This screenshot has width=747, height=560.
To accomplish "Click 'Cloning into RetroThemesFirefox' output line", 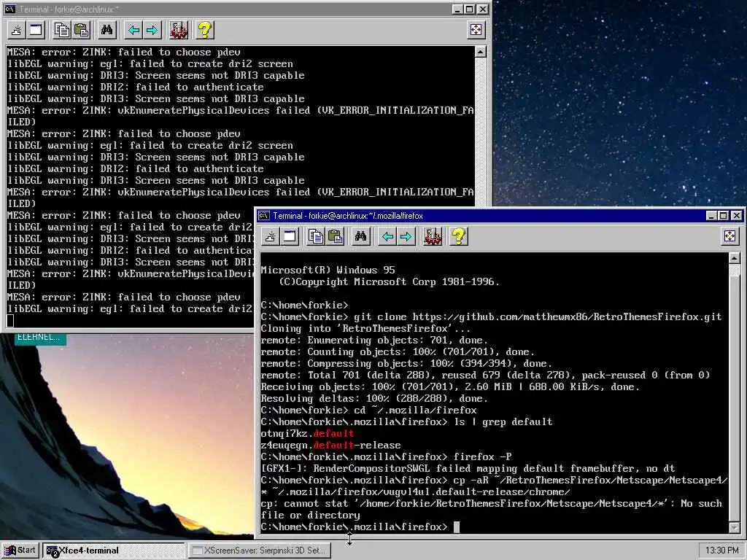I will pyautogui.click(x=365, y=329).
